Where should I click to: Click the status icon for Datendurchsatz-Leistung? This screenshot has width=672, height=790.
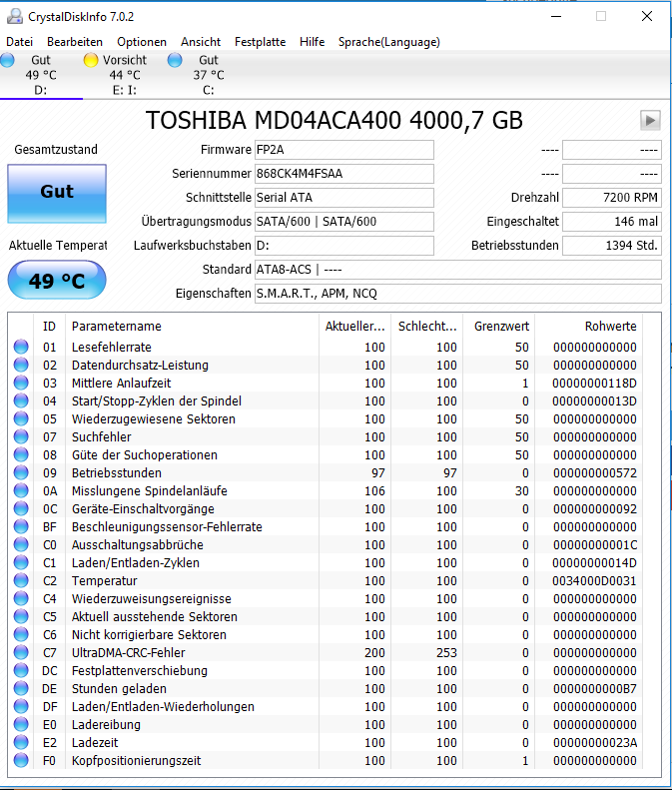(21, 365)
